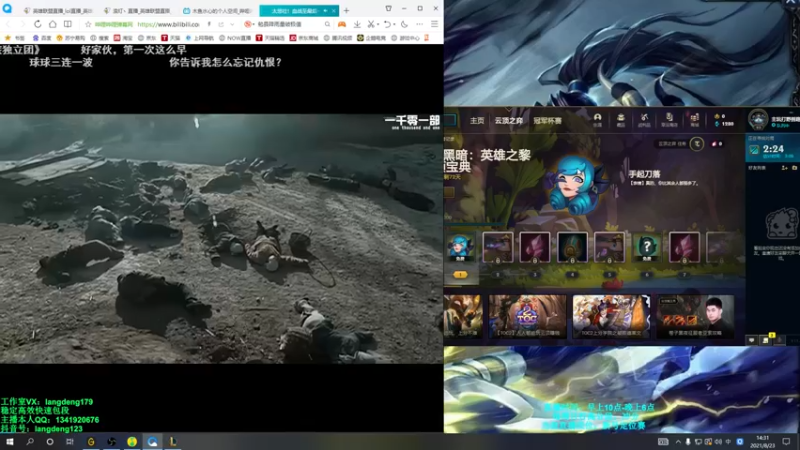The height and width of the screenshot is (450, 800).
Task: Click add friend icon in friends list
Action: pyautogui.click(x=784, y=168)
